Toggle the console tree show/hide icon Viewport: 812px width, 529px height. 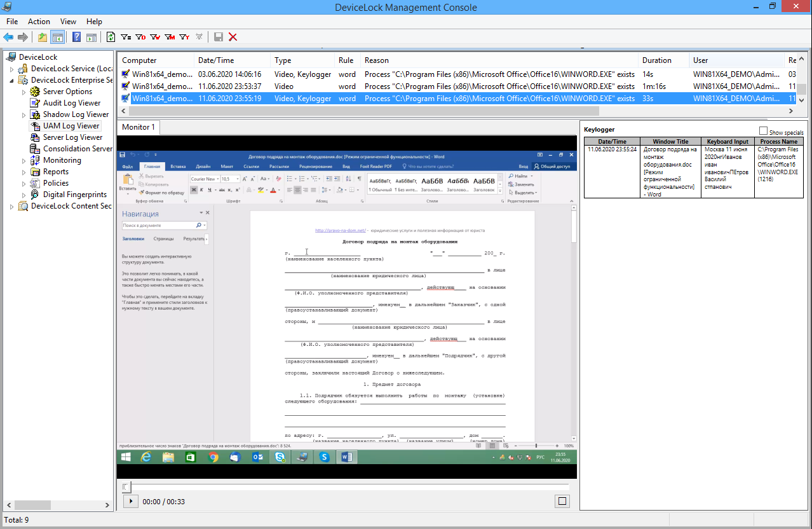[x=57, y=37]
